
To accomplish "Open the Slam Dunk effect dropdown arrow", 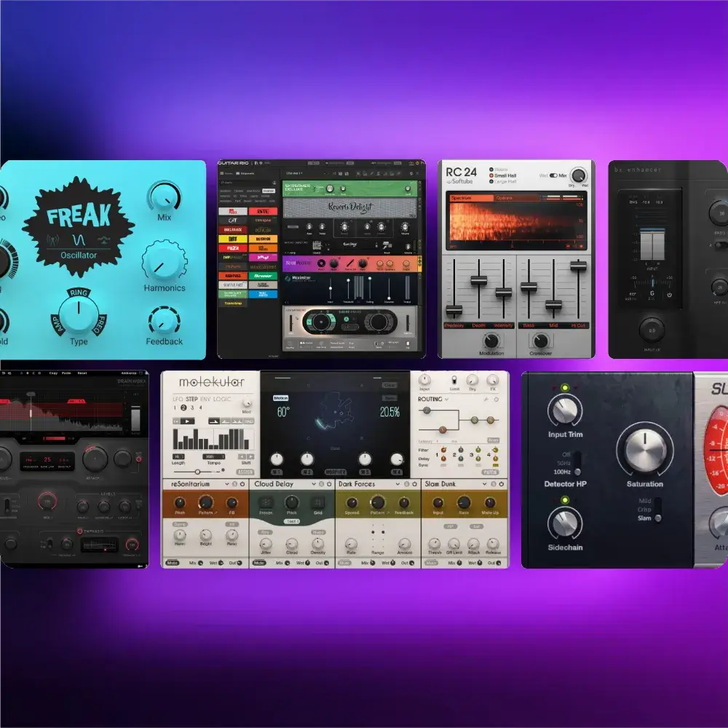I will [484, 484].
